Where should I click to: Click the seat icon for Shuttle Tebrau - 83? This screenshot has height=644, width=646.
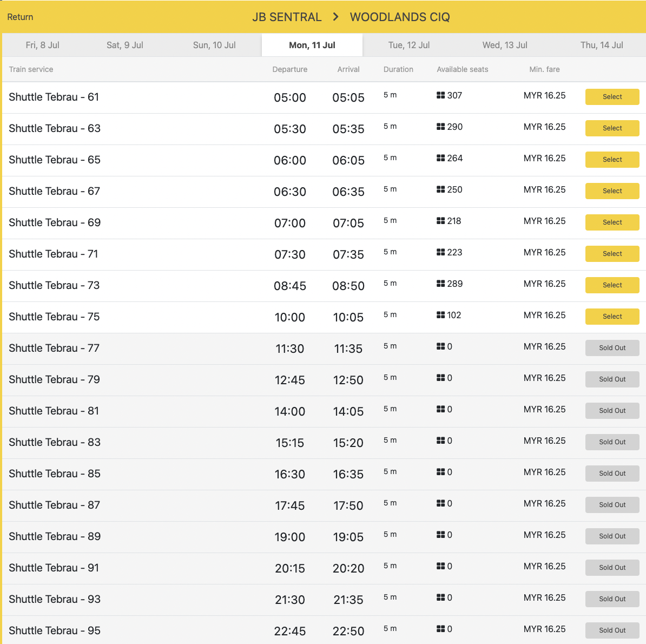(x=440, y=441)
